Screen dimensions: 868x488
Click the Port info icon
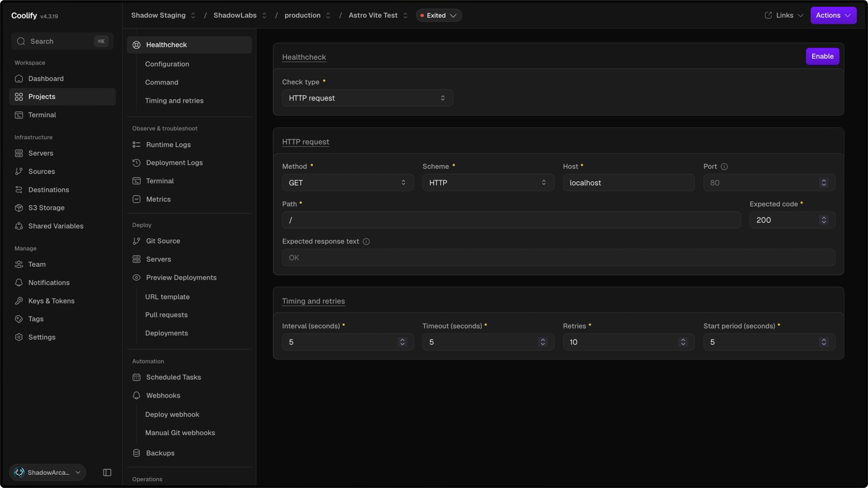pyautogui.click(x=724, y=167)
